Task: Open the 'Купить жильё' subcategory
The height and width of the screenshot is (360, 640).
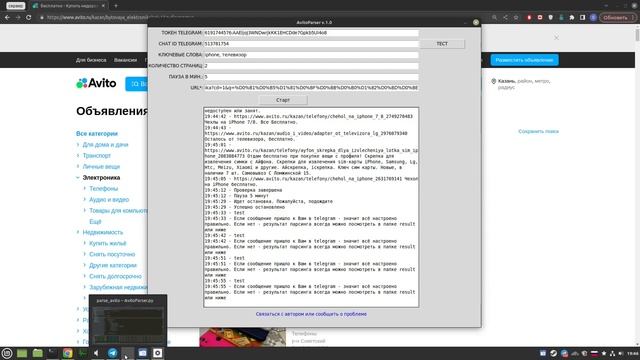Action: [x=108, y=243]
